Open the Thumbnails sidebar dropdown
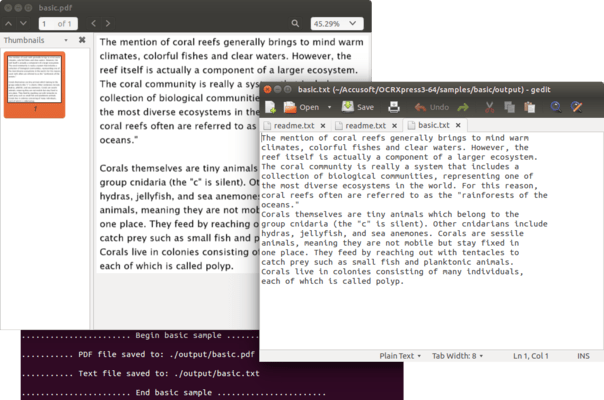The image size is (604, 400). tap(66, 40)
